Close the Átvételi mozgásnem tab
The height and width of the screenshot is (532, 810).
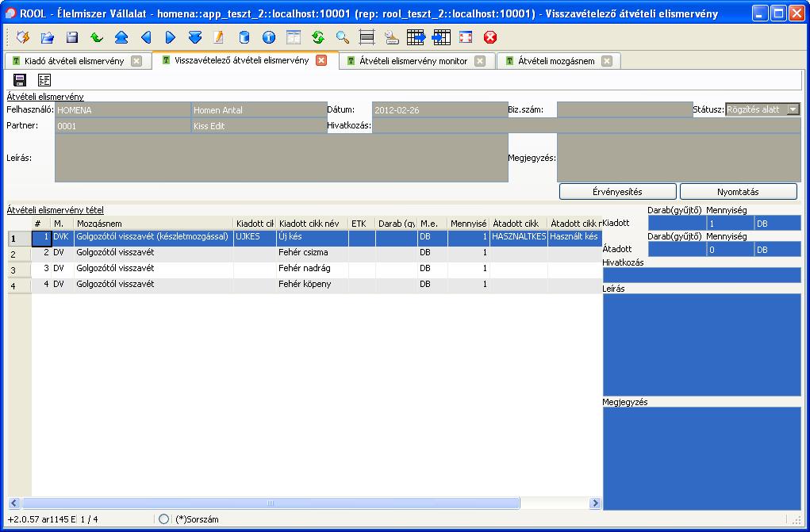(607, 61)
